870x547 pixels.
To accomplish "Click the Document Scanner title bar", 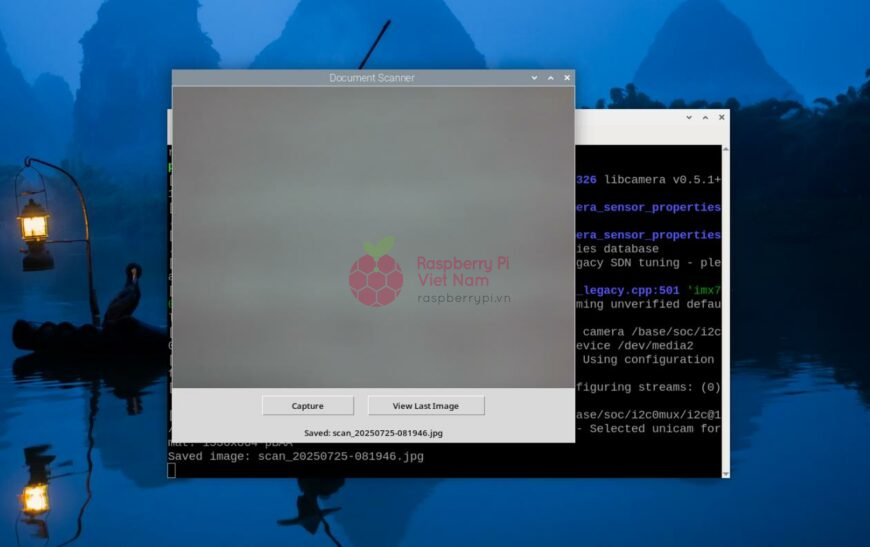I will coord(372,78).
